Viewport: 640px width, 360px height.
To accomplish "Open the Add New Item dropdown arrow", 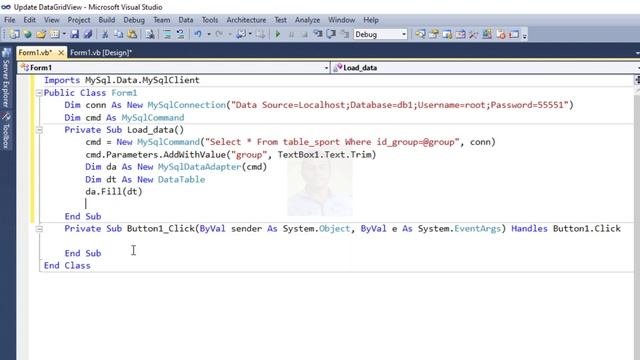I will point(64,34).
